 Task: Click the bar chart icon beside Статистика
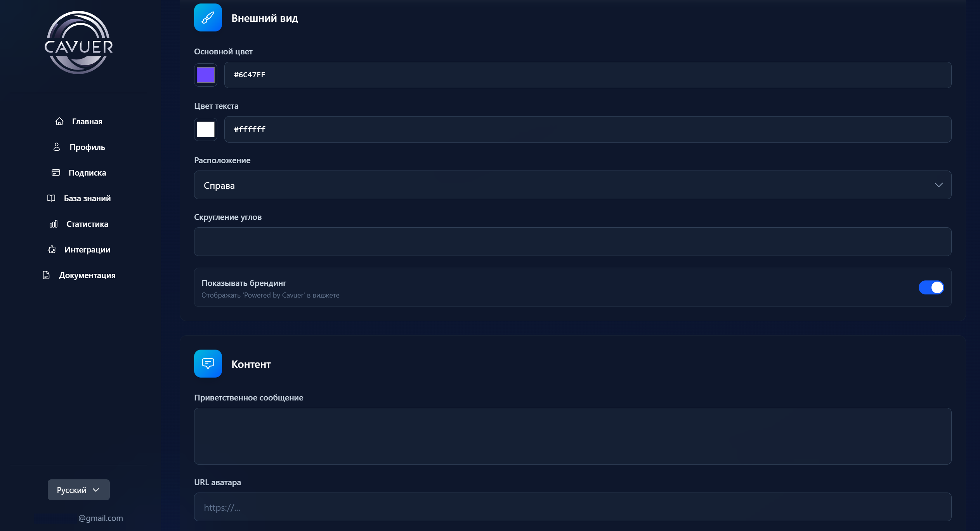click(54, 224)
